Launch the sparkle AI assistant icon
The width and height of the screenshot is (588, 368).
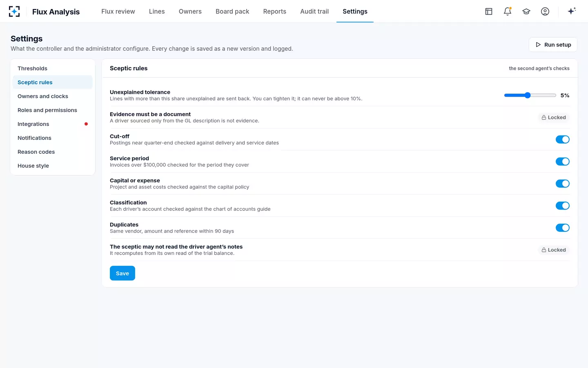(x=572, y=11)
